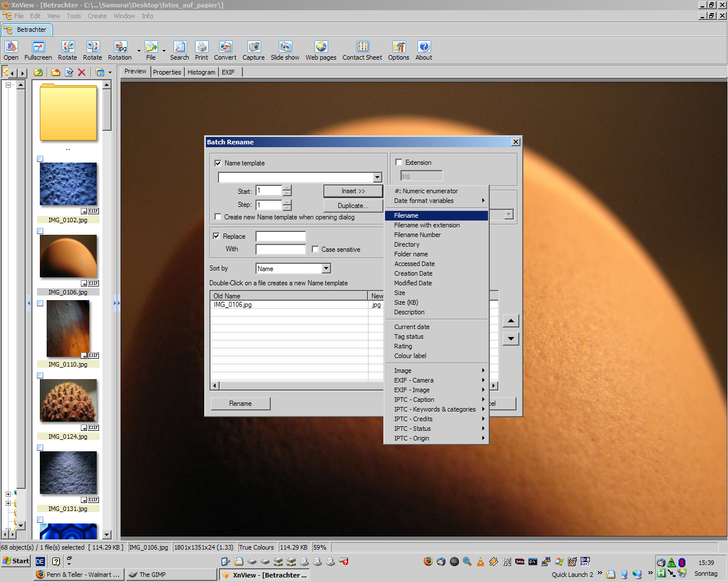Click the new folder icon in browser toolbar

[x=56, y=72]
